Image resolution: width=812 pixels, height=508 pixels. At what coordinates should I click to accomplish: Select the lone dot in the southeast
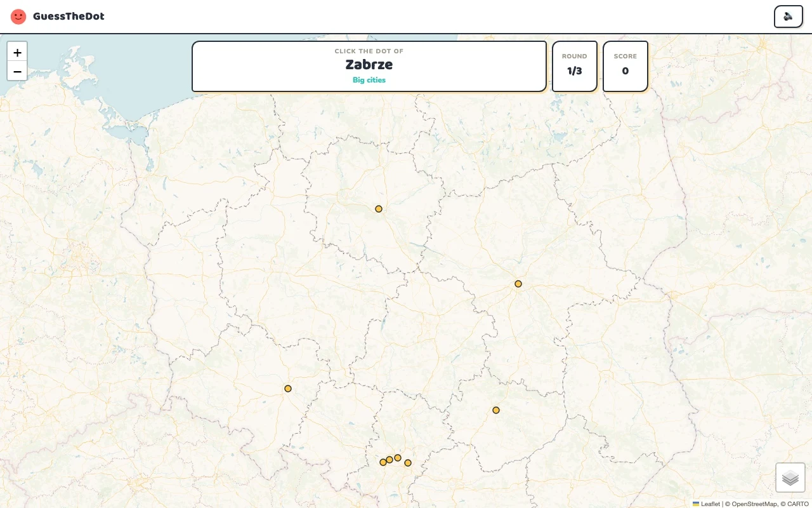click(x=496, y=410)
